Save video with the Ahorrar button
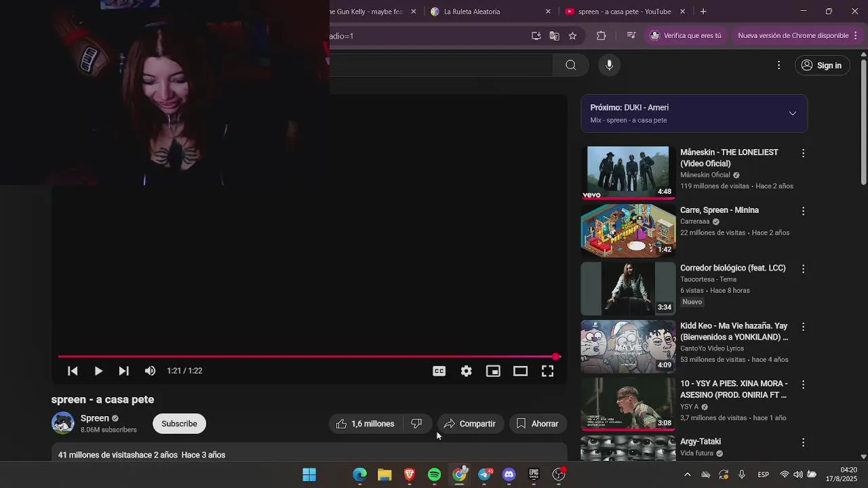868x488 pixels. click(x=538, y=424)
